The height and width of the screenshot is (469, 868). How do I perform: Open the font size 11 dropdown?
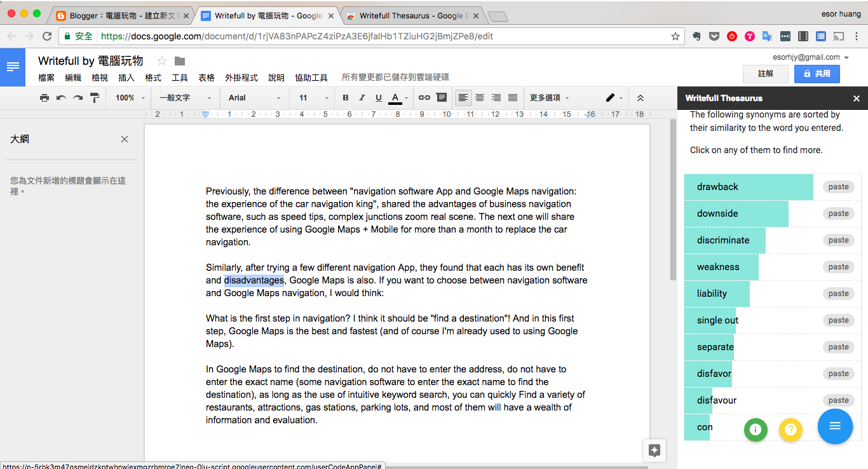click(x=314, y=98)
